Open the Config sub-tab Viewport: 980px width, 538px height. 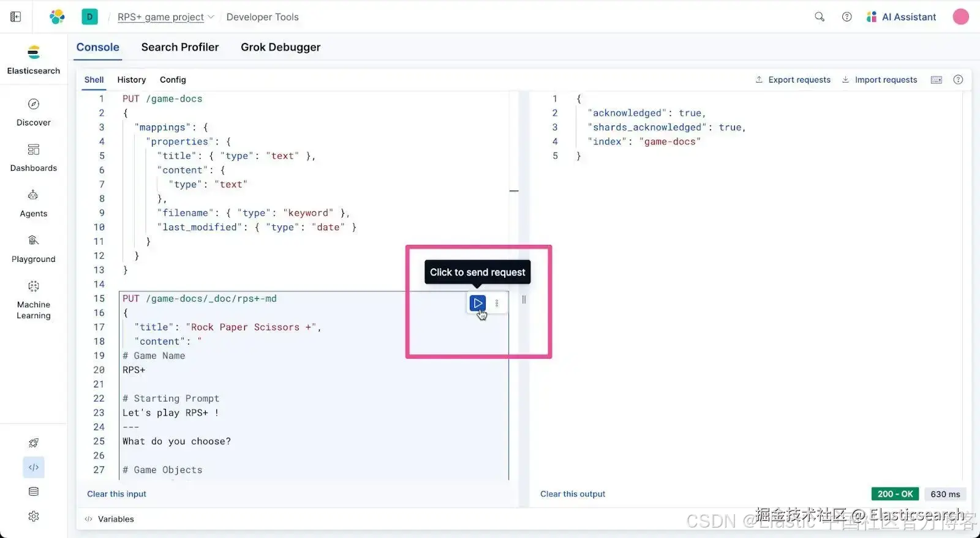point(173,80)
